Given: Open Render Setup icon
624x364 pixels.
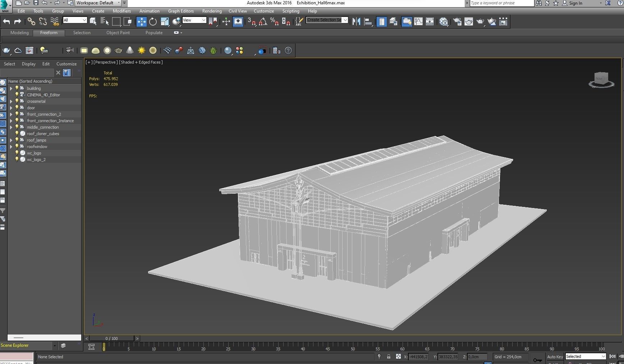Looking at the screenshot, I should tap(457, 22).
